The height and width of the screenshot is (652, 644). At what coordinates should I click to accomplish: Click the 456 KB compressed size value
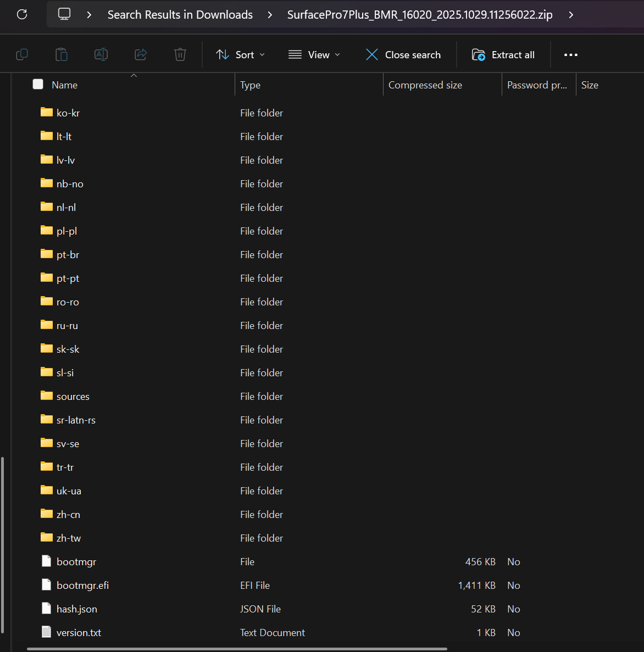(480, 562)
